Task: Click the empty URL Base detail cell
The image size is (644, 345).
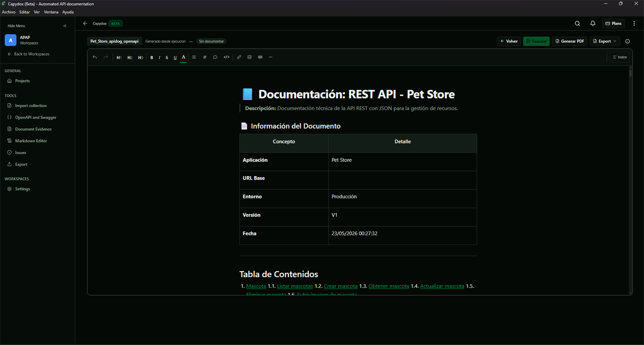Action: [402, 180]
